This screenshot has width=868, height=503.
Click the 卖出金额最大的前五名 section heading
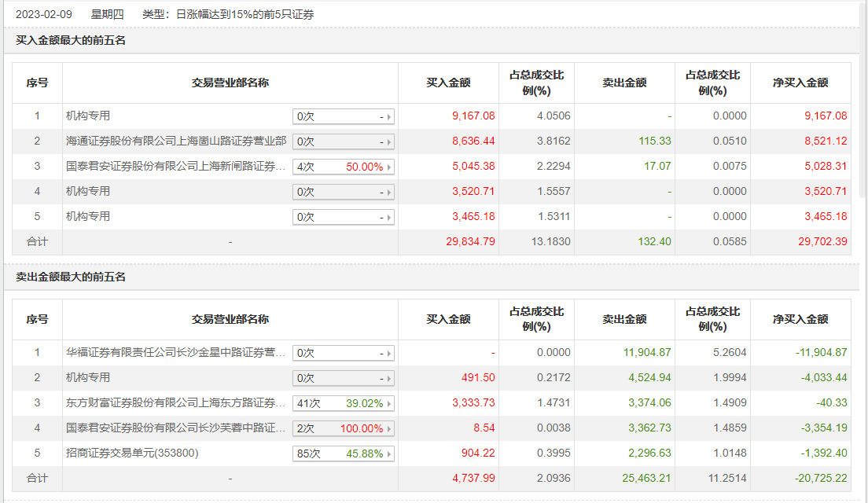point(71,277)
